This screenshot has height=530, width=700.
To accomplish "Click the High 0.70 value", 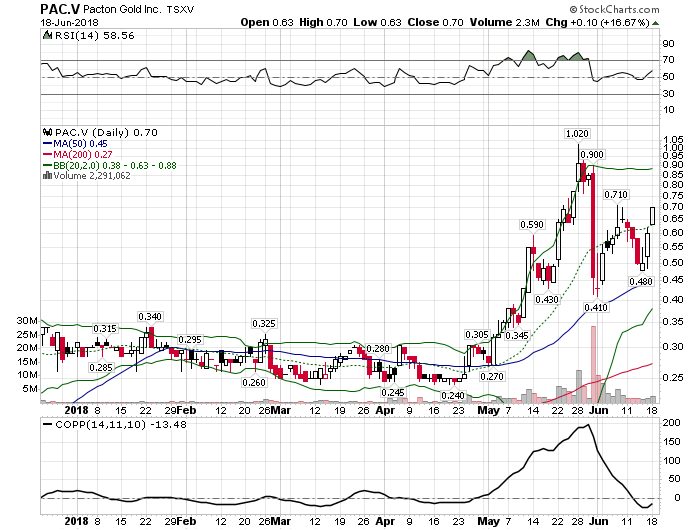I will 323,22.
